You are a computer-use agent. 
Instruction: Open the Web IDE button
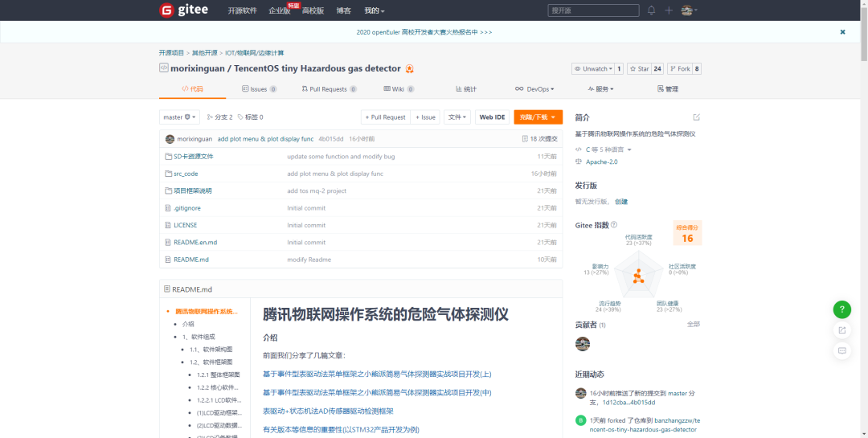click(x=492, y=117)
